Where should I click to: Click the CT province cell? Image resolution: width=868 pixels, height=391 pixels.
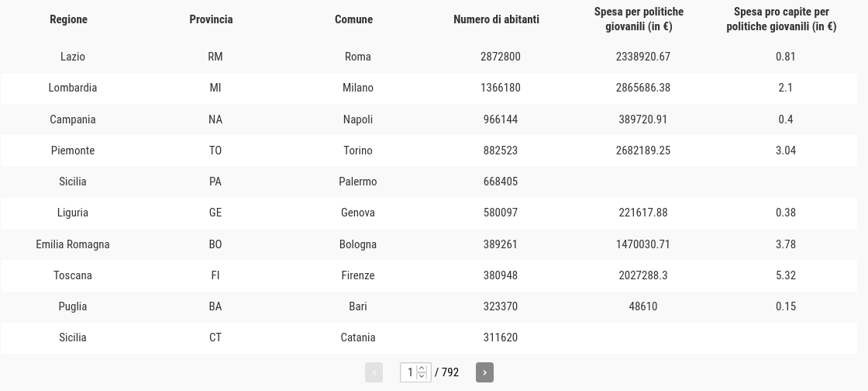coord(215,337)
